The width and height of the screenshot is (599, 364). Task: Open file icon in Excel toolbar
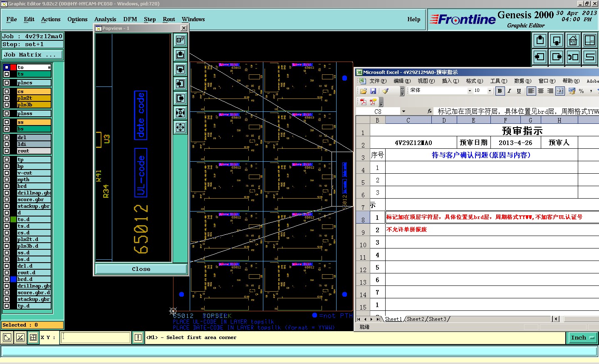point(364,91)
